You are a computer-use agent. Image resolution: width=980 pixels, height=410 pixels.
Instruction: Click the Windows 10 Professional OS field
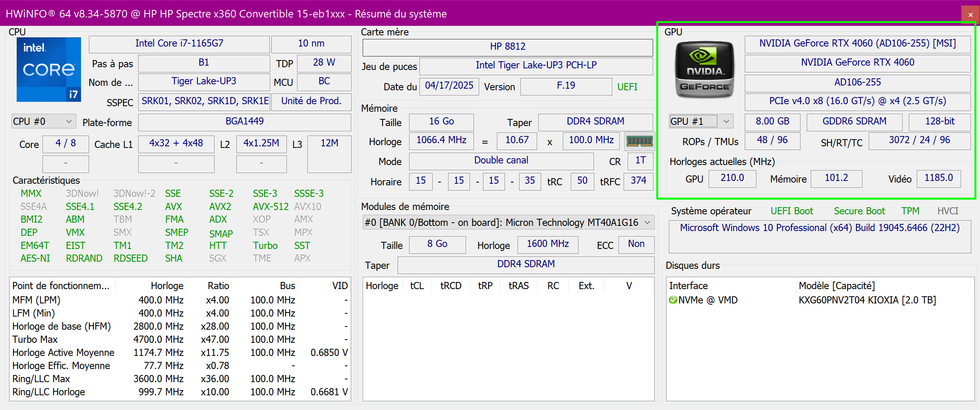coord(820,228)
